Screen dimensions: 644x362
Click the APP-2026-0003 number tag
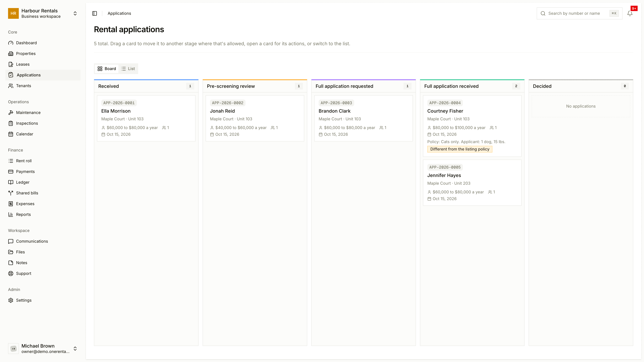tap(336, 103)
